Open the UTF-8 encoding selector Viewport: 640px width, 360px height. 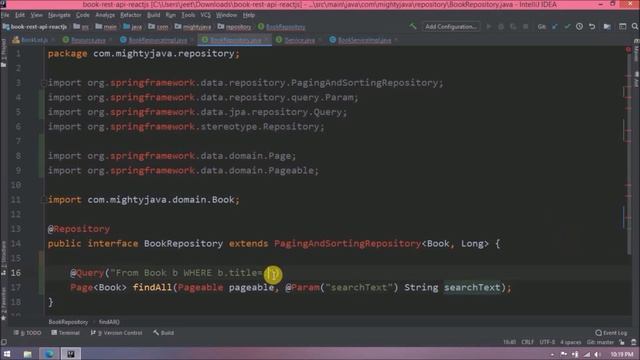click(547, 342)
